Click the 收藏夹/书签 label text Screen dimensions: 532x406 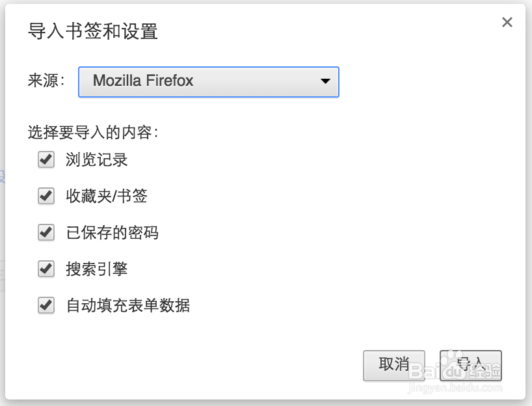pos(107,196)
